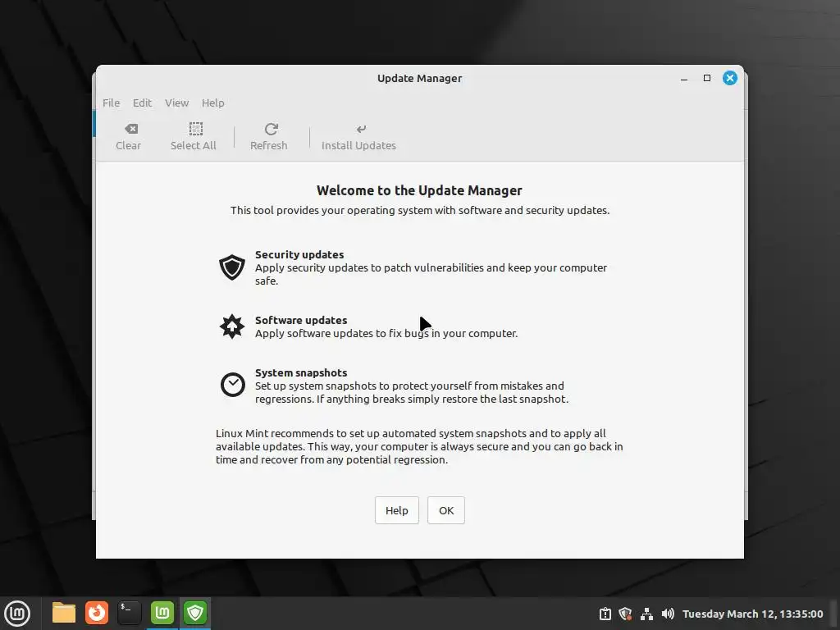Open the network connections tray icon

point(646,614)
